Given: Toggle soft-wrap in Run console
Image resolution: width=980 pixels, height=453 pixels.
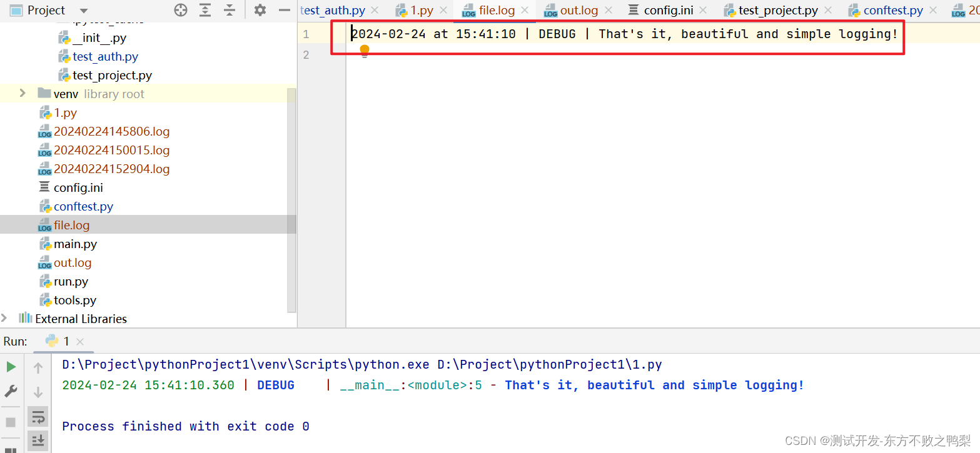Looking at the screenshot, I should coord(38,416).
